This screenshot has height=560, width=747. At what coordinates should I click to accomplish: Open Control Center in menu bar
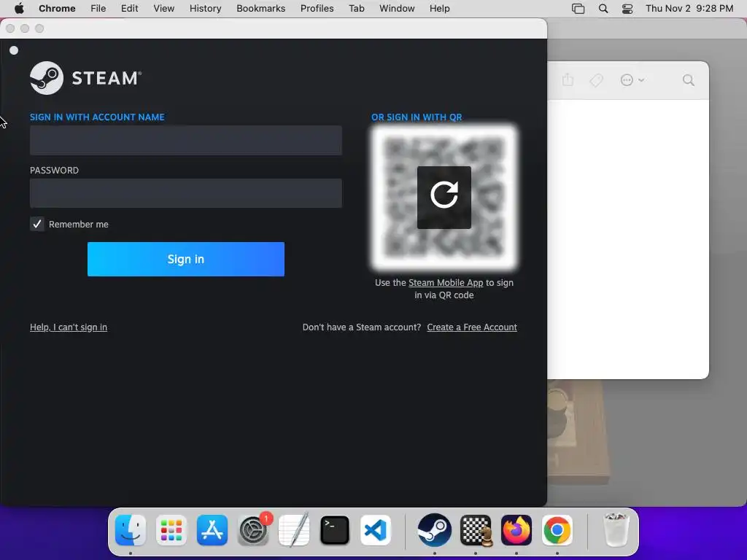(x=627, y=9)
